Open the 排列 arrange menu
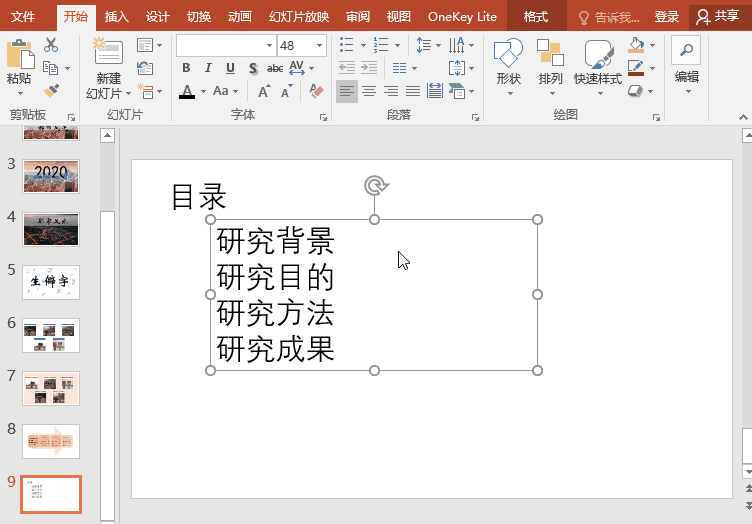This screenshot has width=752, height=524. click(550, 67)
